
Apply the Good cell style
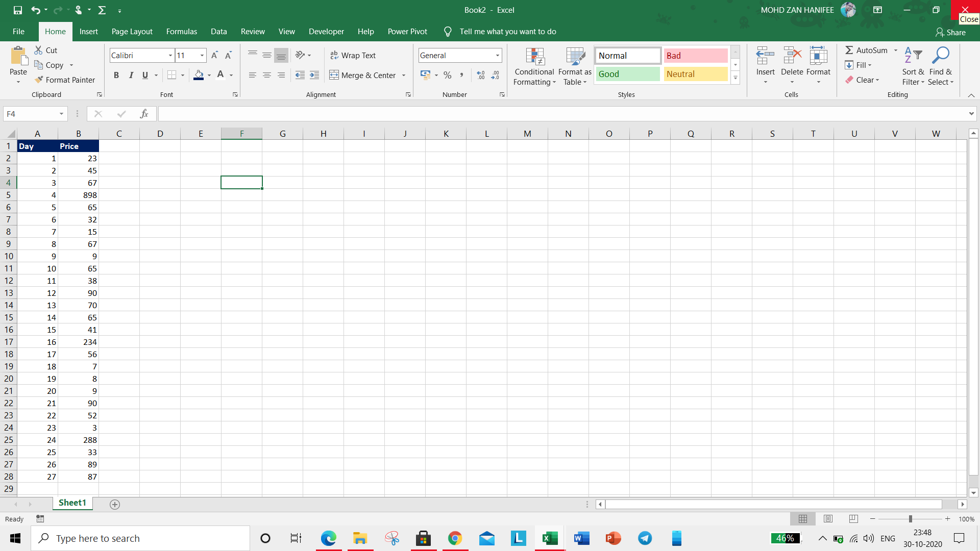coord(628,74)
